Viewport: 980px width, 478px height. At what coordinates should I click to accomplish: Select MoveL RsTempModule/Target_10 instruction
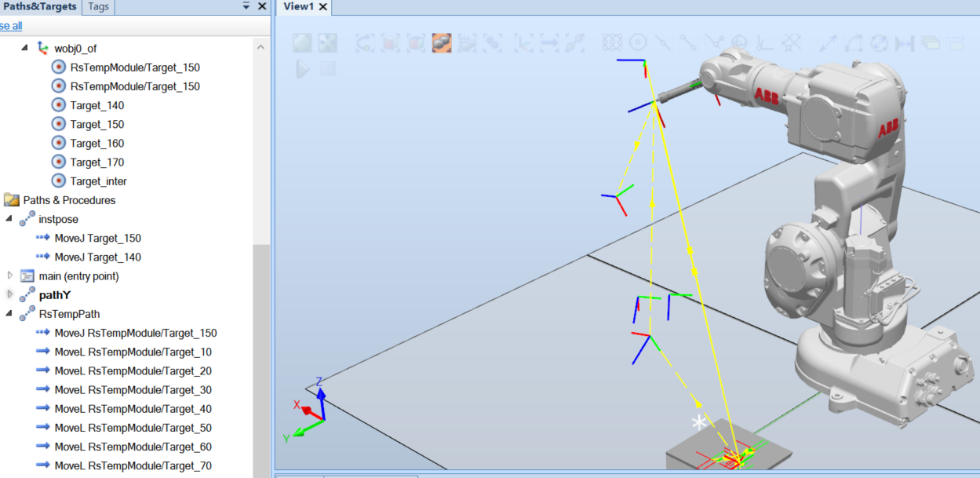point(133,352)
